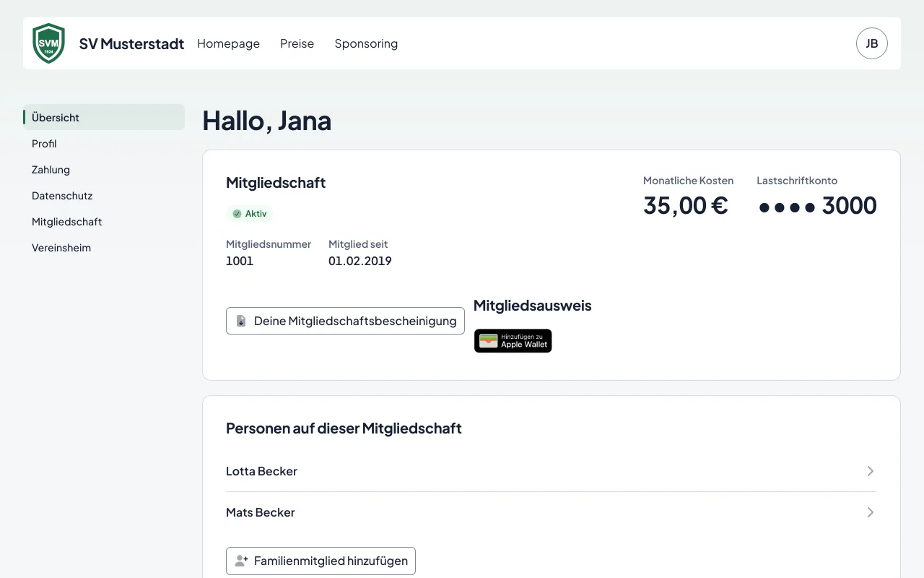This screenshot has width=924, height=578.
Task: Click the download icon in Mitgliedschaftsbescheinigung button
Action: click(x=241, y=321)
